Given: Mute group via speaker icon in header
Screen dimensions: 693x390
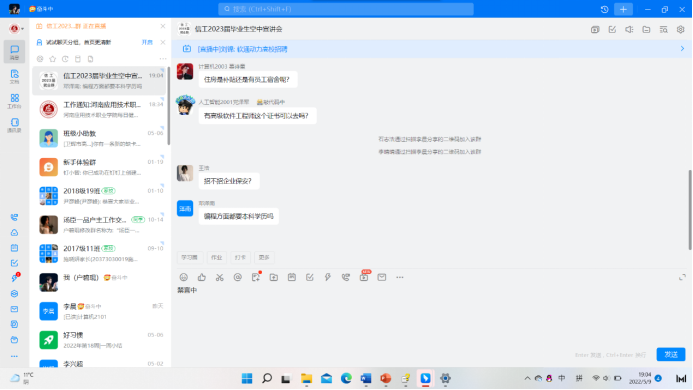Looking at the screenshot, I should (x=629, y=30).
